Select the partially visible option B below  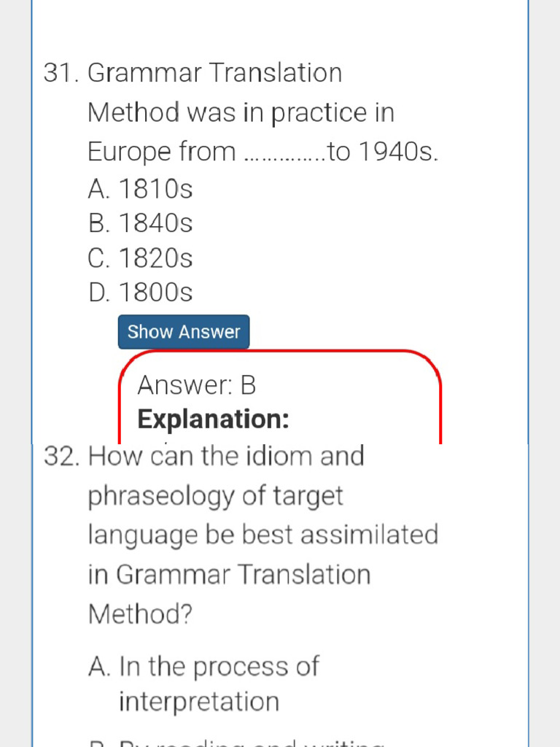[x=237, y=742]
